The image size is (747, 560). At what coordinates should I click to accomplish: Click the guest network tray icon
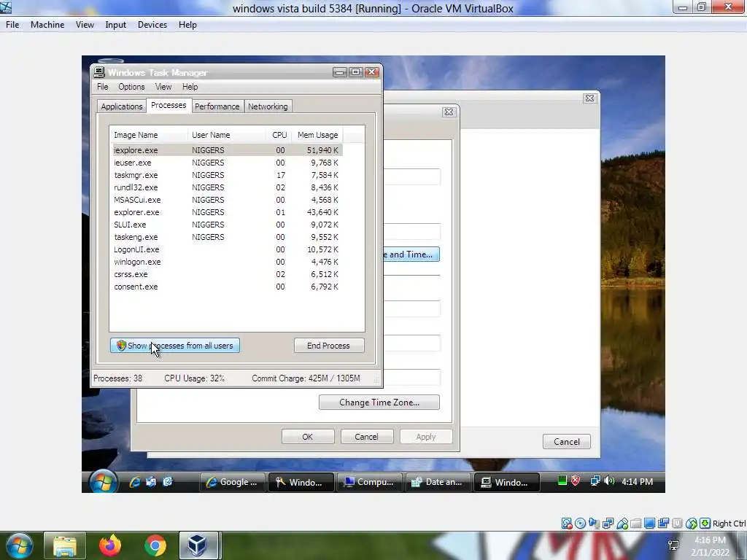[595, 481]
